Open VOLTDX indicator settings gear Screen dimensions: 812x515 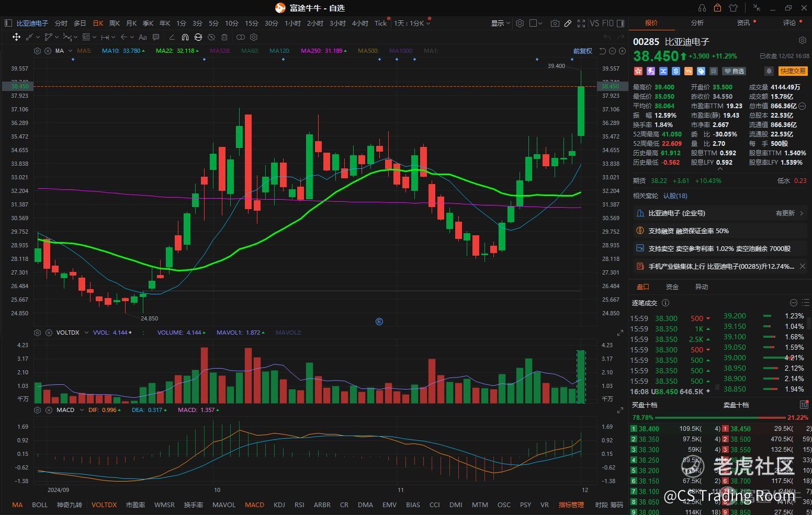[x=37, y=333]
